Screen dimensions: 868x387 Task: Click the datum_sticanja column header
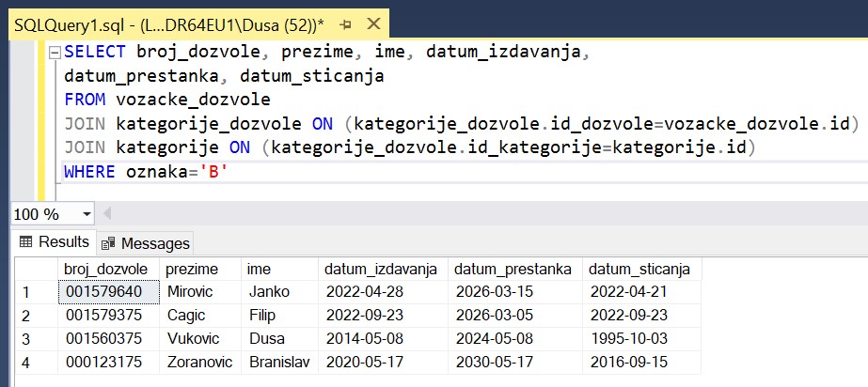pyautogui.click(x=640, y=270)
